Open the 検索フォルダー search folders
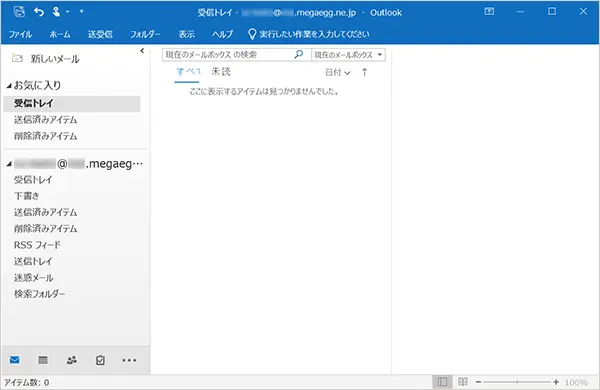The image size is (600, 390). coord(39,294)
